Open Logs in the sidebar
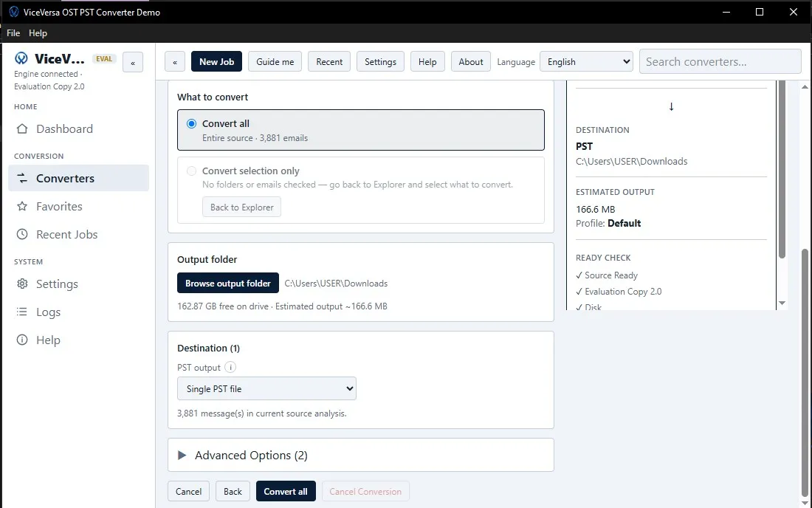 (x=79, y=312)
